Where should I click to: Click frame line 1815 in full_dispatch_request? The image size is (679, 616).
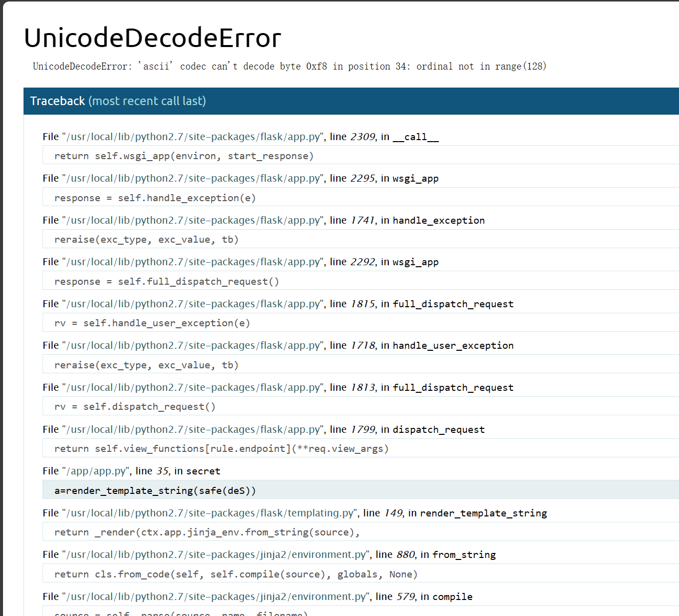278,304
